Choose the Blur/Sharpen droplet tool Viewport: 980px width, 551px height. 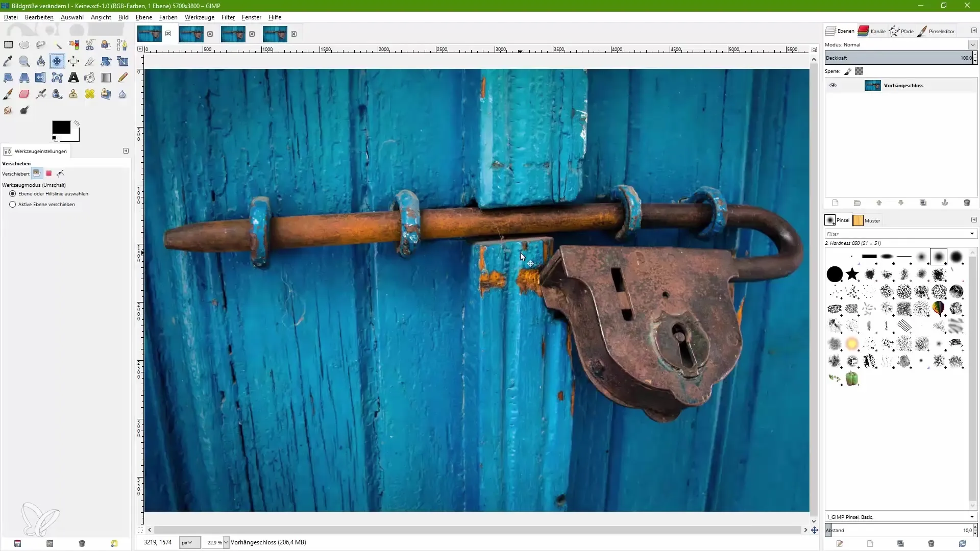(122, 94)
